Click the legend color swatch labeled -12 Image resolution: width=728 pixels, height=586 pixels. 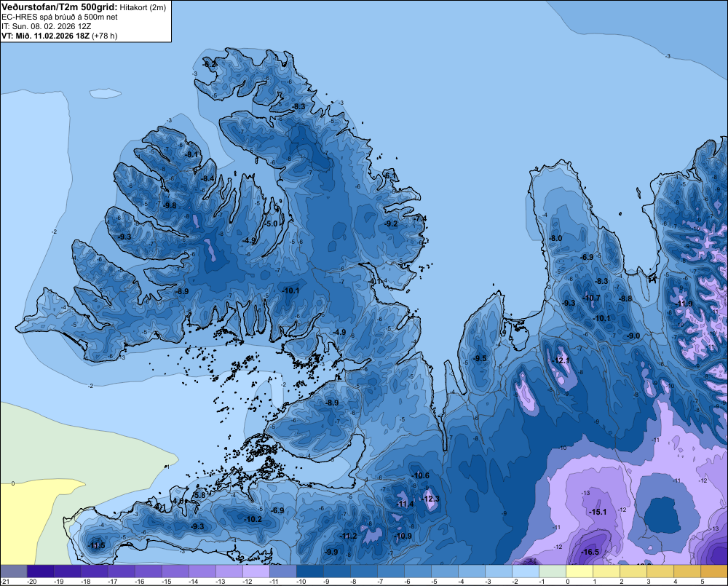[x=256, y=571]
